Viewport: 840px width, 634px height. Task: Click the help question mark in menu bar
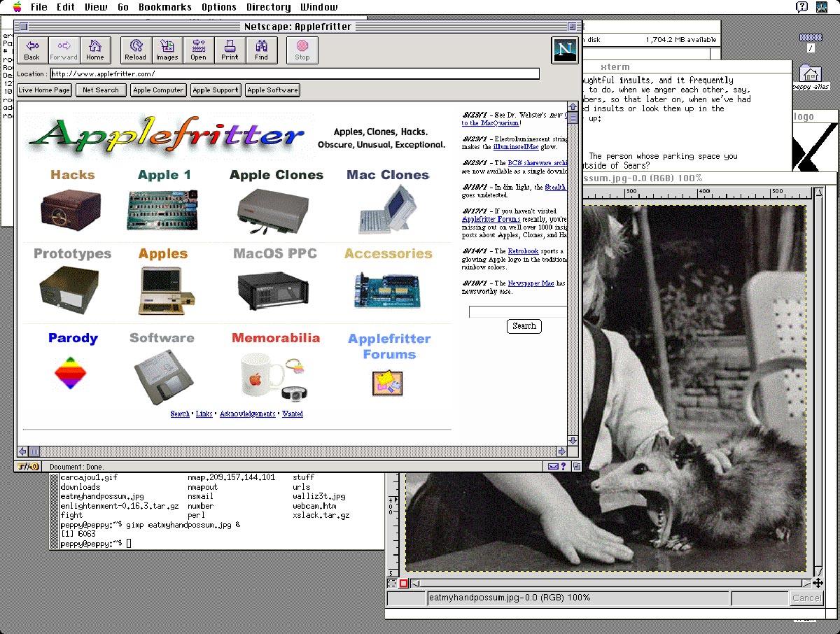pyautogui.click(x=802, y=7)
